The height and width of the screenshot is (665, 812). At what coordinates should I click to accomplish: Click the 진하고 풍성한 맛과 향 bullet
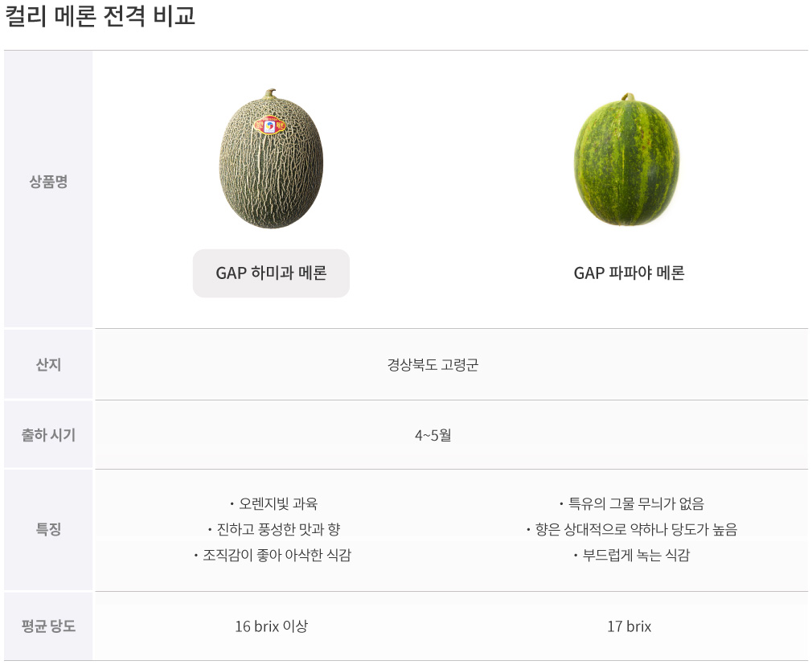(273, 529)
